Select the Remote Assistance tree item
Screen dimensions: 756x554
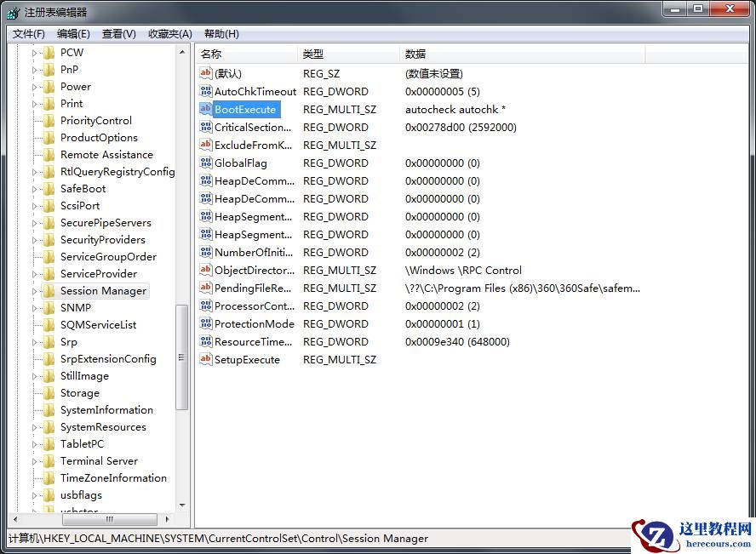pyautogui.click(x=106, y=154)
